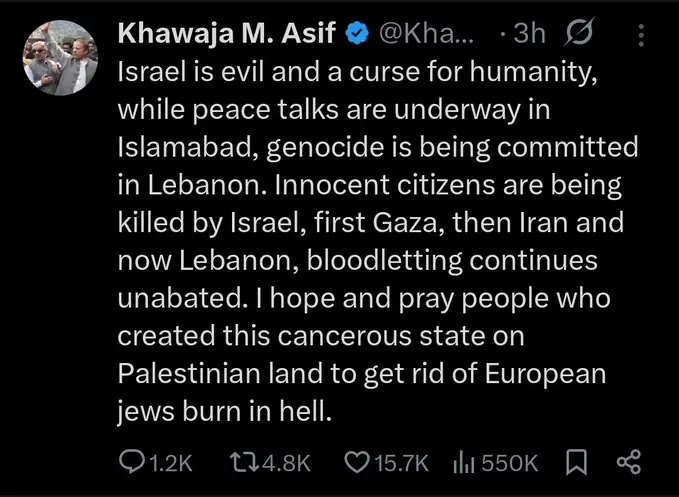Viewport: 679px width, 497px height.
Task: Like the tweet with the heart icon
Action: [x=357, y=462]
